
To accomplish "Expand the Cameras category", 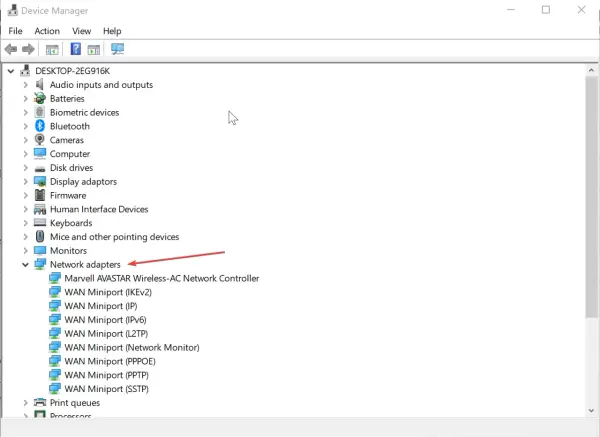I will [25, 140].
